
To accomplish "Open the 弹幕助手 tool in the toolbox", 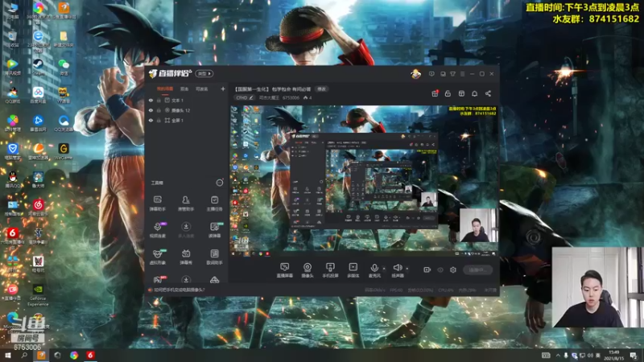I will (x=157, y=204).
